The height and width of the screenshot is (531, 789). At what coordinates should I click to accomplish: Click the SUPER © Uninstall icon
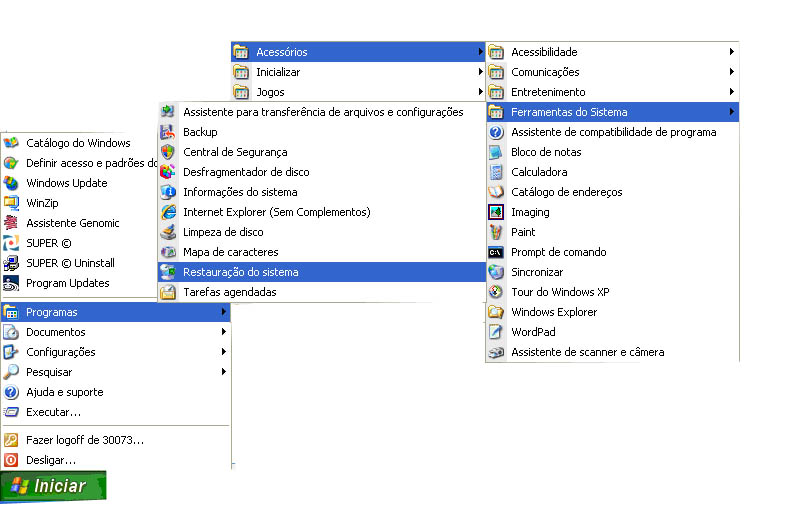click(x=11, y=263)
